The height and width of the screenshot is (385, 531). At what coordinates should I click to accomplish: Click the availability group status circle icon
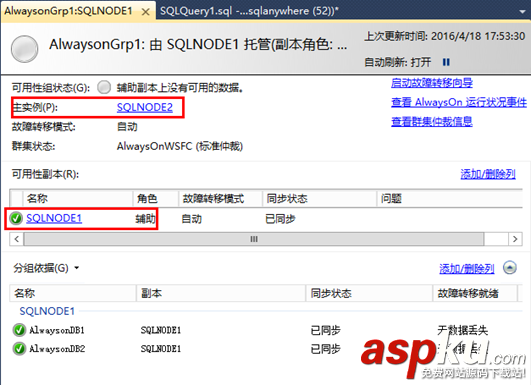point(24,49)
